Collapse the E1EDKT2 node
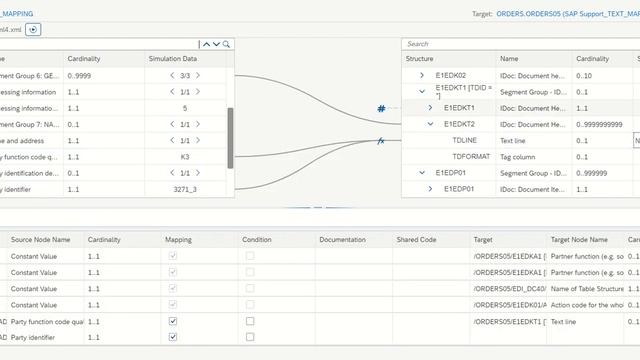 [x=430, y=124]
